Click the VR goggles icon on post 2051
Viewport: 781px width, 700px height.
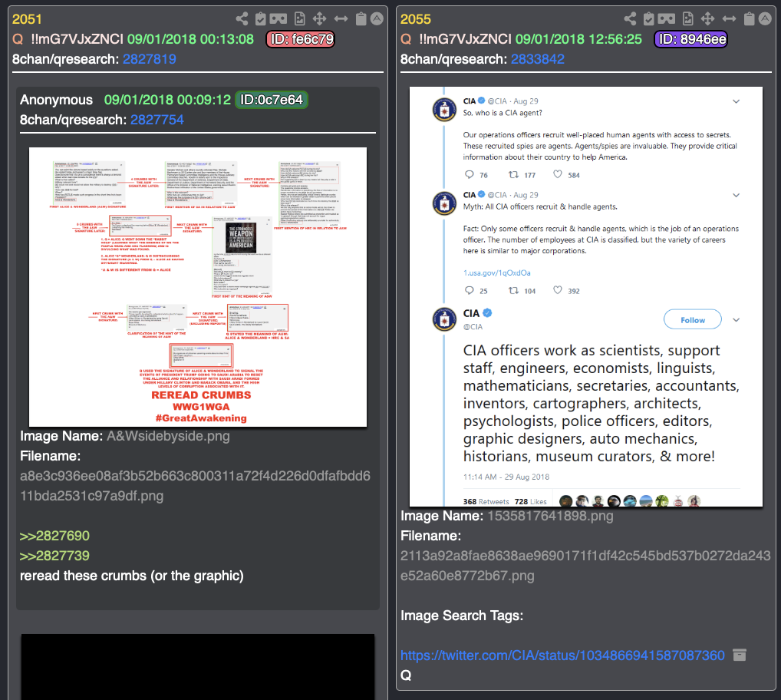click(x=278, y=19)
